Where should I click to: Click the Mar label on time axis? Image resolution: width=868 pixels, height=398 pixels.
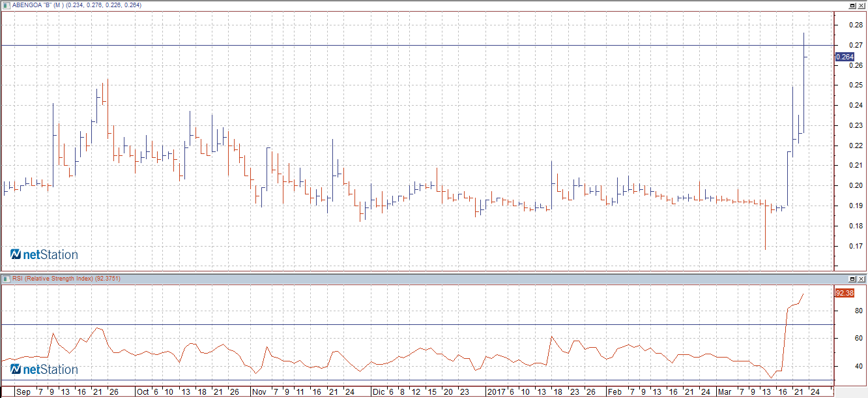724,393
